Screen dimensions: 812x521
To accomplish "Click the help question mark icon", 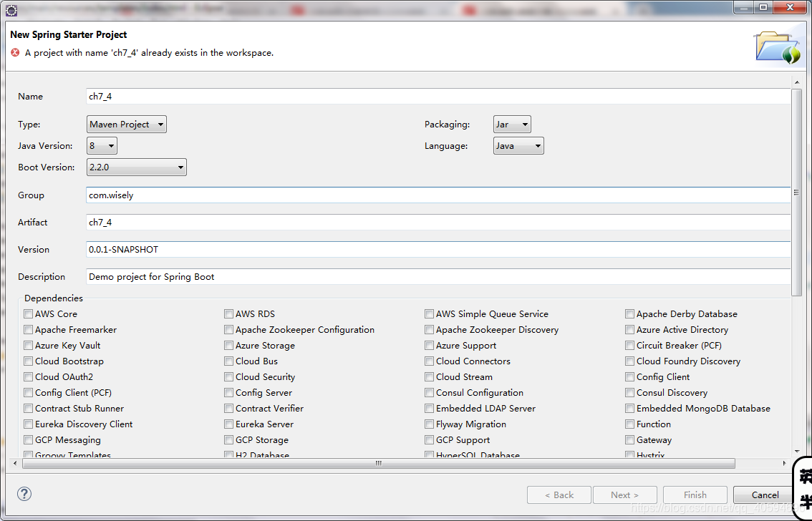I will pyautogui.click(x=24, y=494).
